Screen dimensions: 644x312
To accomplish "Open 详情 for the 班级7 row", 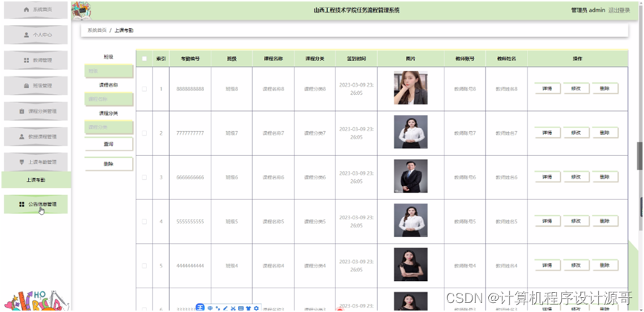I will 547,133.
